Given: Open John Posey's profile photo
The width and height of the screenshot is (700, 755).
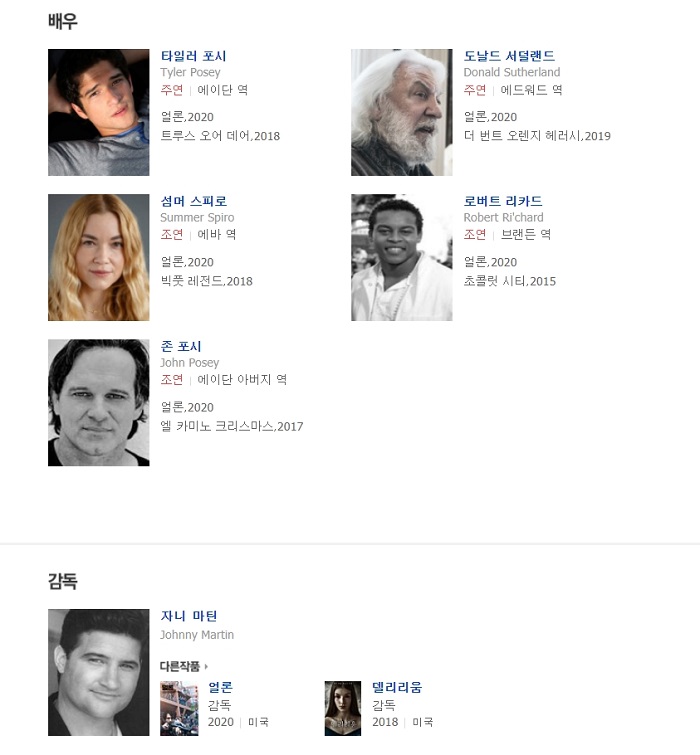Looking at the screenshot, I should pos(99,403).
